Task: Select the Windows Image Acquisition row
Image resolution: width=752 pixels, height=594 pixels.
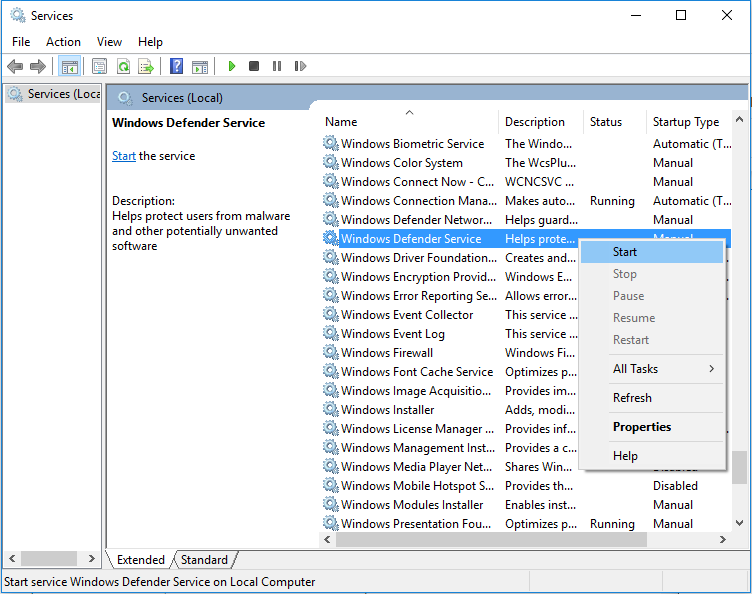Action: click(450, 391)
